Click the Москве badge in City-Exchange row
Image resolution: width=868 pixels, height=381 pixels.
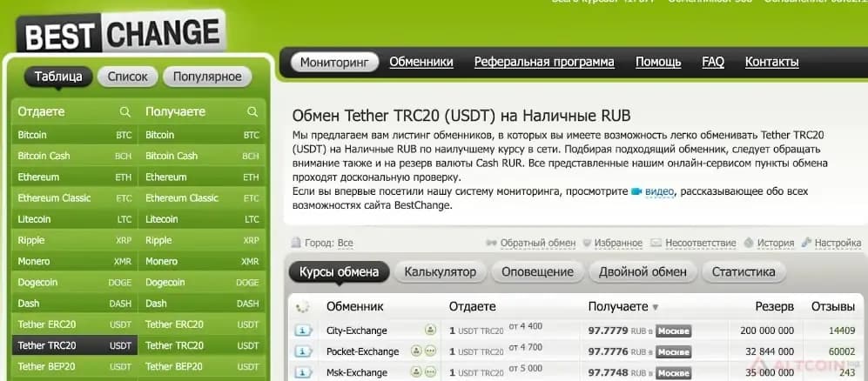[x=673, y=331]
